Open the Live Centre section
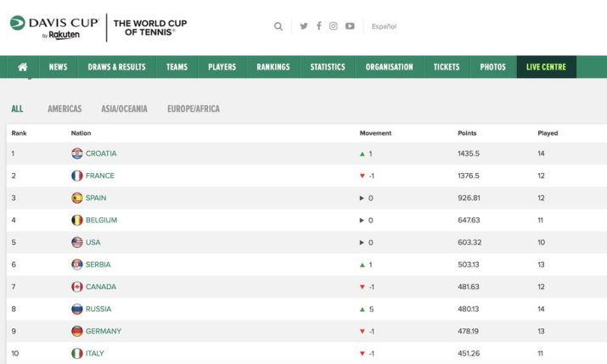This screenshot has width=607, height=364. pos(546,67)
